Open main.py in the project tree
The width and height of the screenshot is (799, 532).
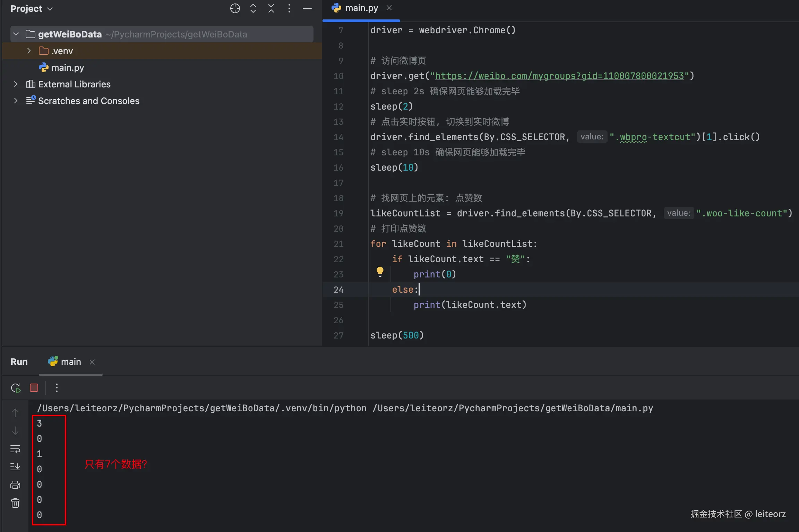point(67,68)
